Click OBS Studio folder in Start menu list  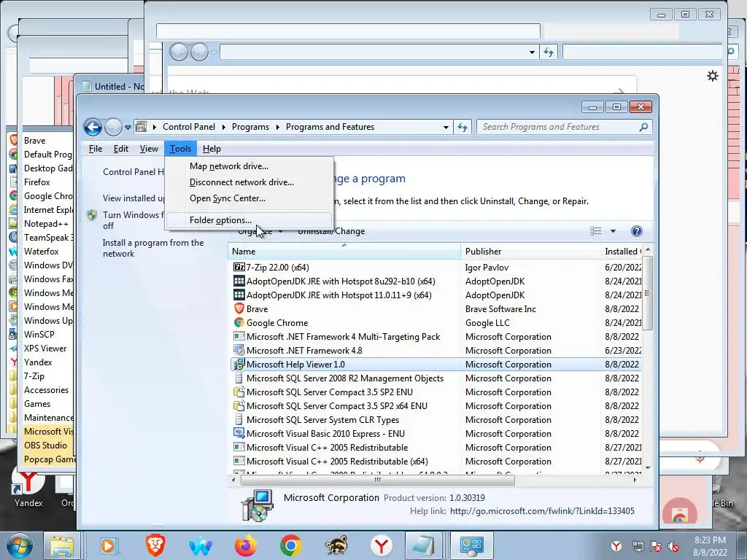tap(45, 446)
